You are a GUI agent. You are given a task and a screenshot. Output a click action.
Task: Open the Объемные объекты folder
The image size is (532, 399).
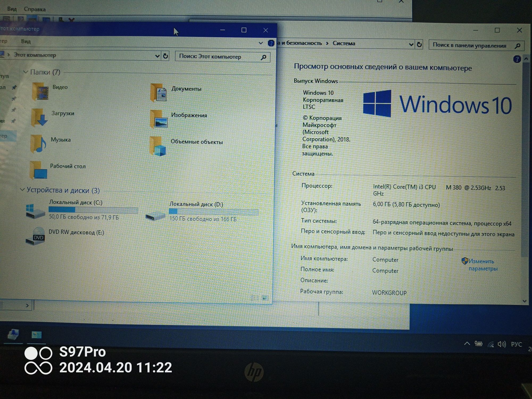pyautogui.click(x=186, y=146)
